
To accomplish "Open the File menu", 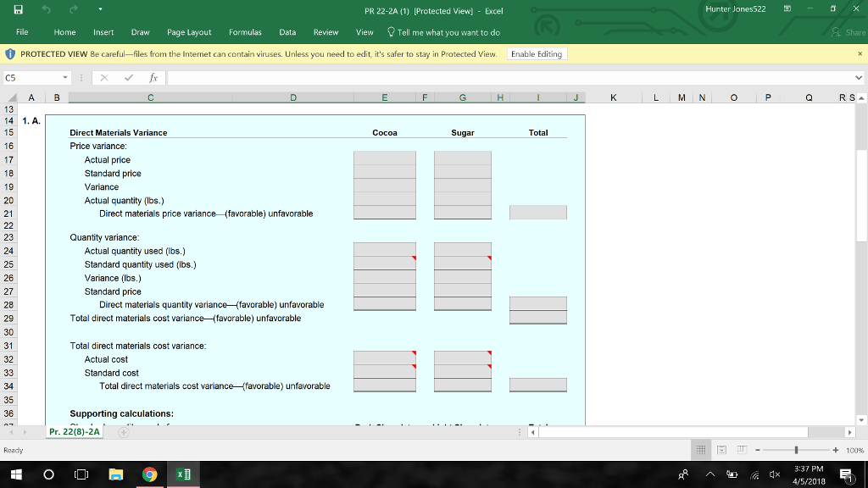I will tap(22, 32).
